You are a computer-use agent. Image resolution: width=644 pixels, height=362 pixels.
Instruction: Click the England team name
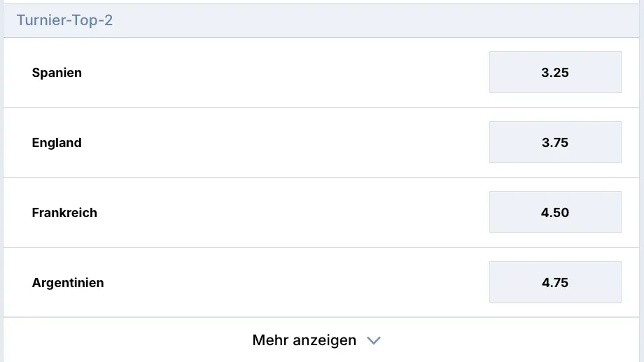(x=57, y=143)
